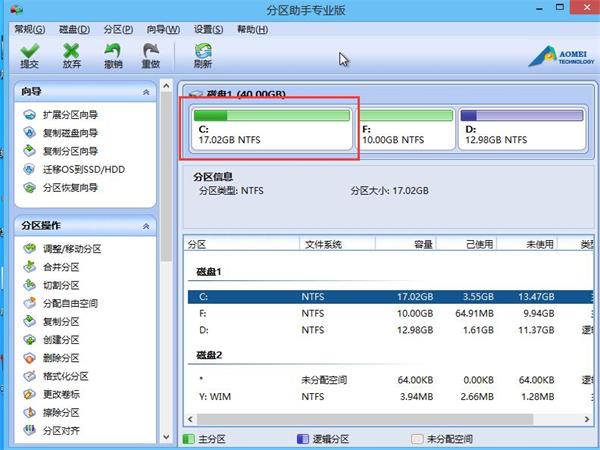Click the 64.91MB used value for F:

pyautogui.click(x=474, y=313)
